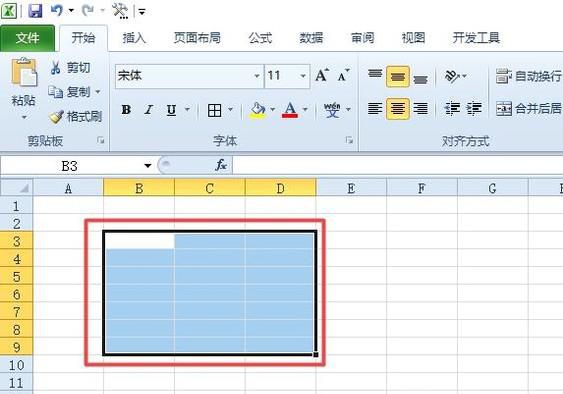Toggle Center horizontal alignment icon

pyautogui.click(x=397, y=108)
